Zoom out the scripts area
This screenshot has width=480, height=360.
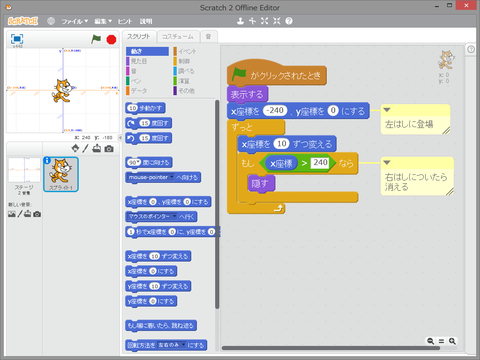pos(431,341)
